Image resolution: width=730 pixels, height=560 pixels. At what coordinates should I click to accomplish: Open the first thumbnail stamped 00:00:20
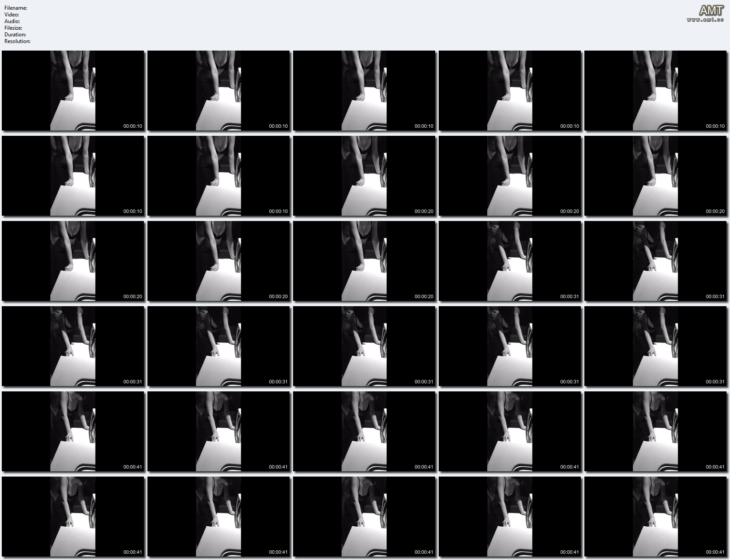tap(364, 176)
